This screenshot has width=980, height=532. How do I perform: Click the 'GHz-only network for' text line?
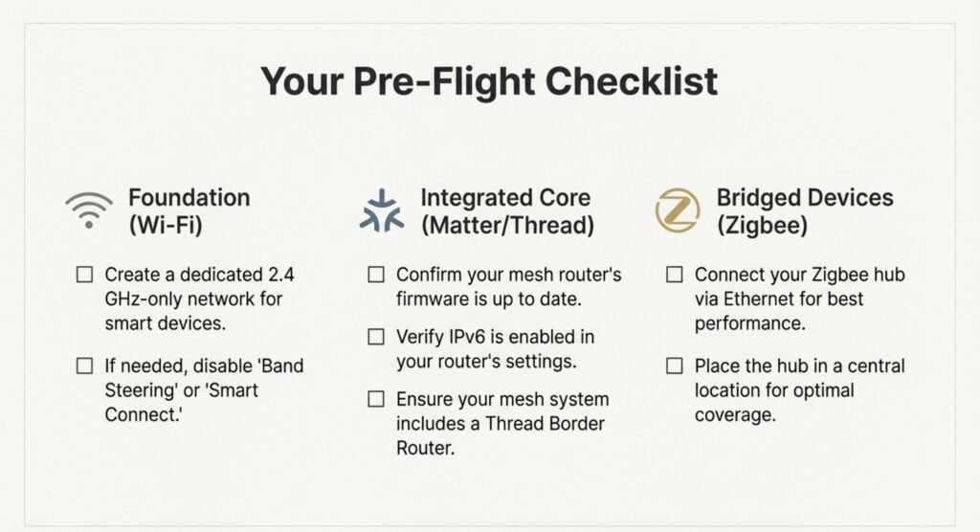(193, 299)
